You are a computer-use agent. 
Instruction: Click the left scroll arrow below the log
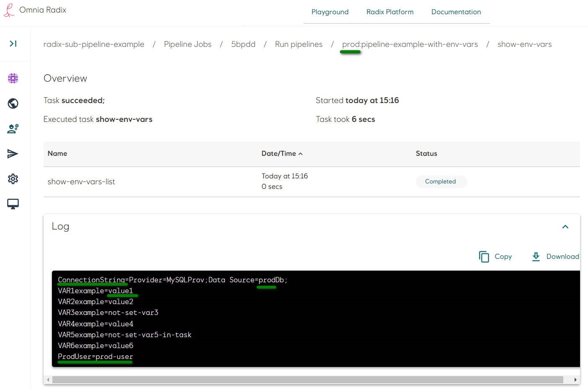pos(48,380)
